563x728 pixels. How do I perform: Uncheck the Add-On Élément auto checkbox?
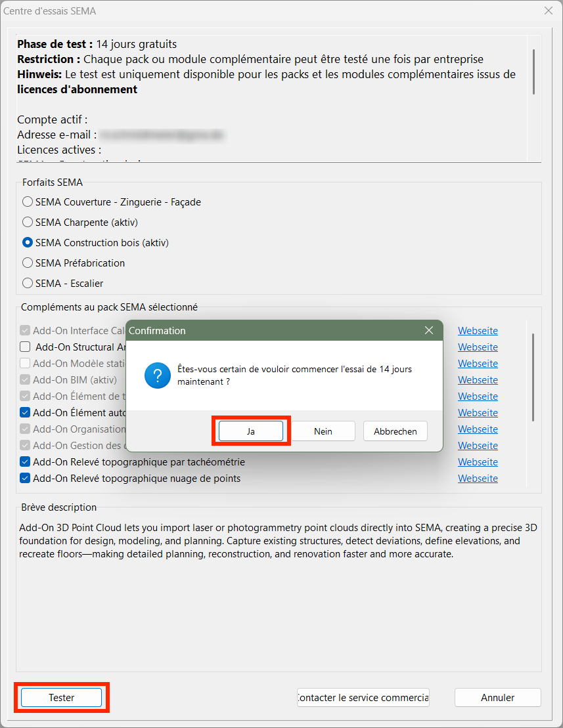click(25, 413)
